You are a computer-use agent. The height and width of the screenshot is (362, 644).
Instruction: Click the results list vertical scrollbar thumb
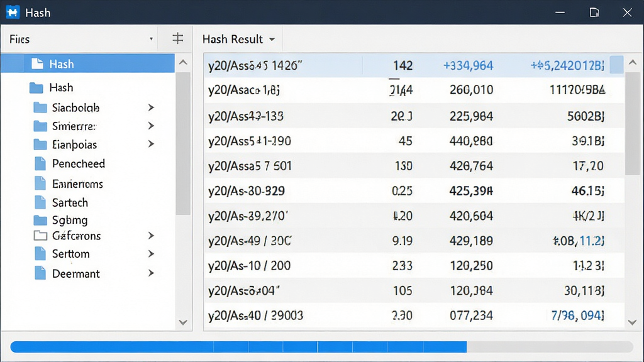(x=633, y=123)
